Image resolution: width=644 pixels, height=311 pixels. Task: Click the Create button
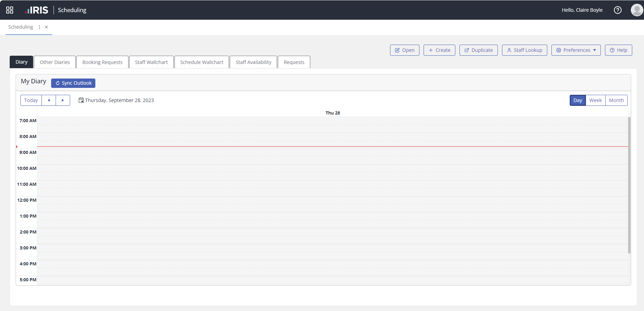(439, 50)
